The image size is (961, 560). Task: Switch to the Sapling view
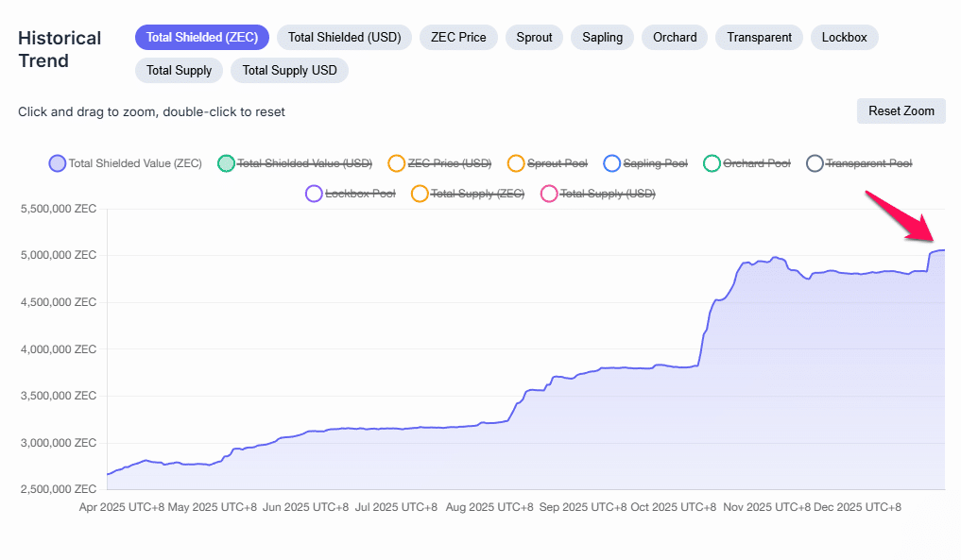[602, 37]
